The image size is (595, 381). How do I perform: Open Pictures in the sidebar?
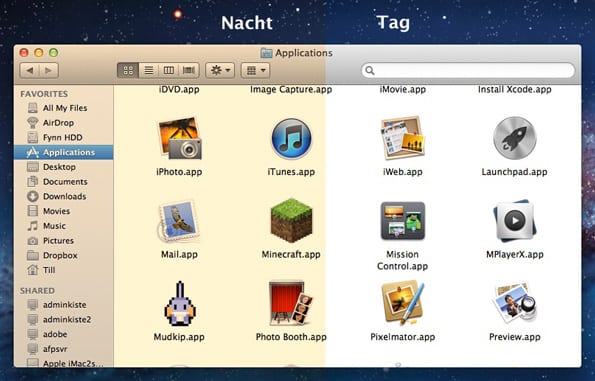tap(63, 241)
